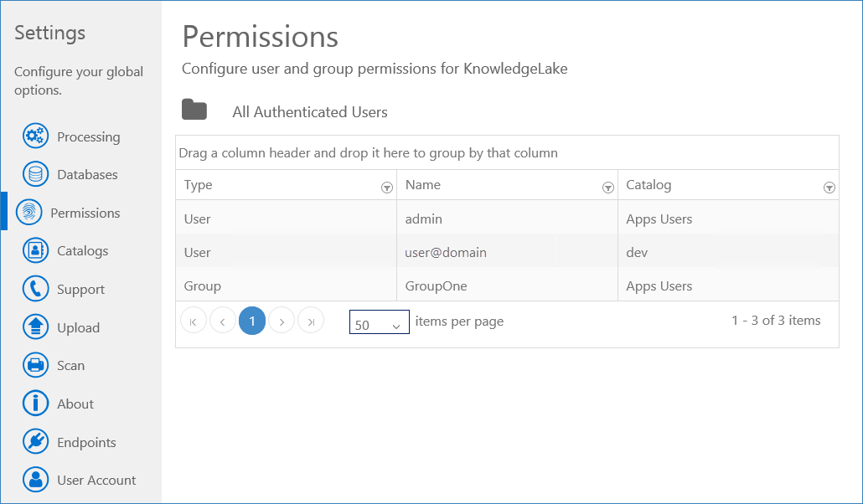Click the dev catalog cell
Viewport: 863px width, 504px height.
tap(728, 252)
